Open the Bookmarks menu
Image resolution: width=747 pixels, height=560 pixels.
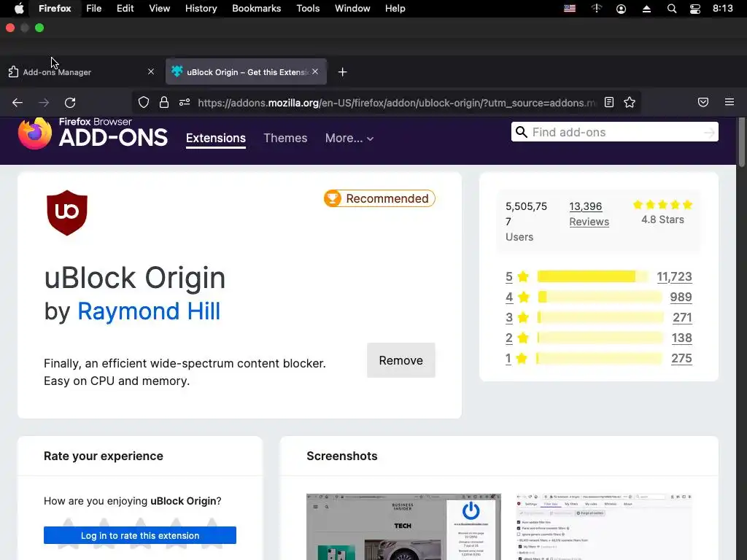pyautogui.click(x=256, y=9)
